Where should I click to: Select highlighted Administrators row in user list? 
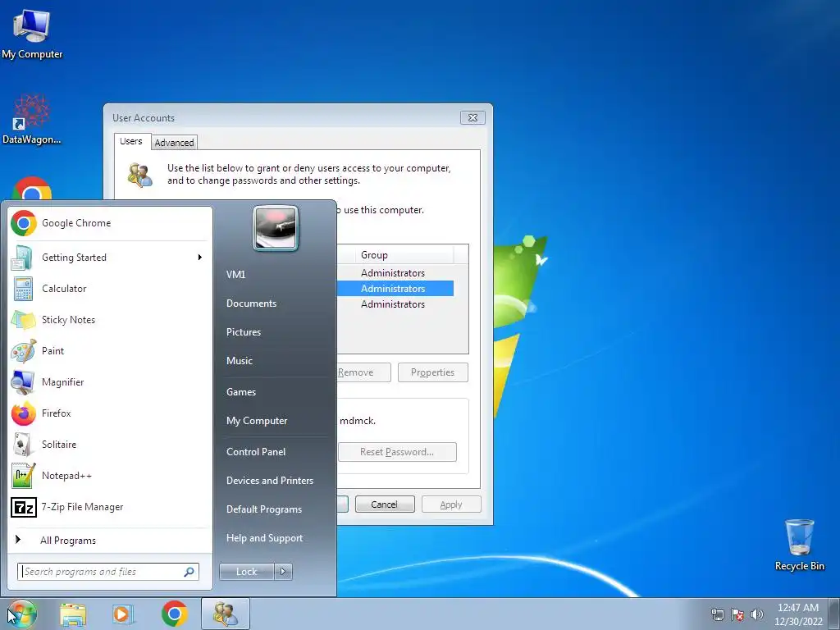coord(395,288)
